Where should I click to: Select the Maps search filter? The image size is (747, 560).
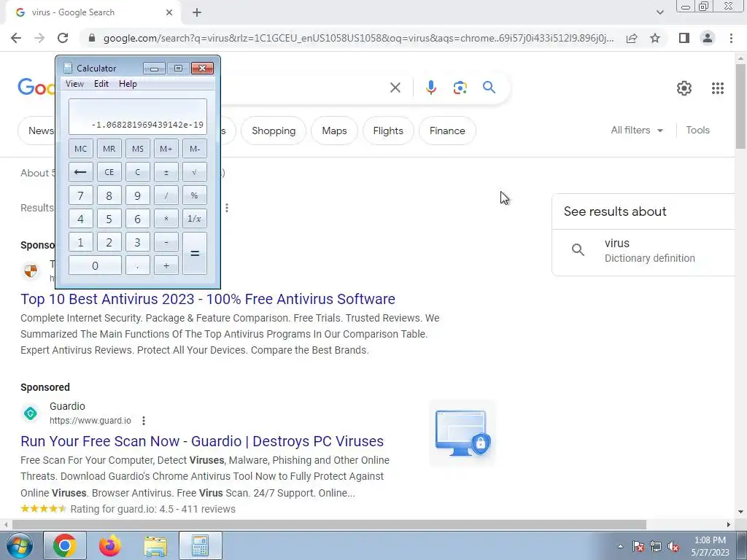[x=334, y=131]
